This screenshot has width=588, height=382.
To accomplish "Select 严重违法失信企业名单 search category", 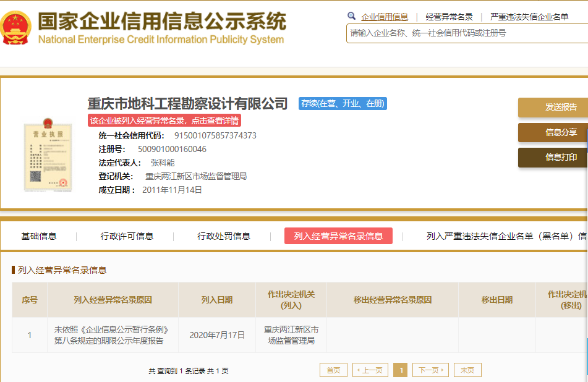I will pos(529,17).
